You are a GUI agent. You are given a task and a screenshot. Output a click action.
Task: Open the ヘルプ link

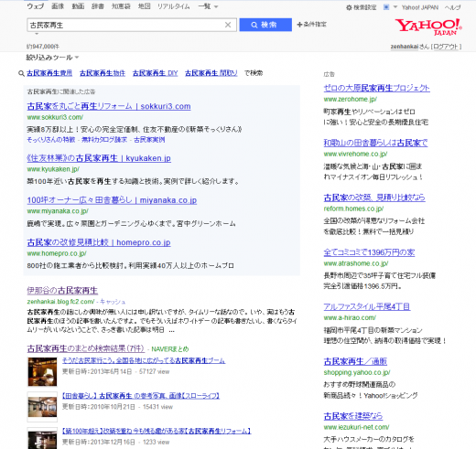pyautogui.click(x=452, y=7)
